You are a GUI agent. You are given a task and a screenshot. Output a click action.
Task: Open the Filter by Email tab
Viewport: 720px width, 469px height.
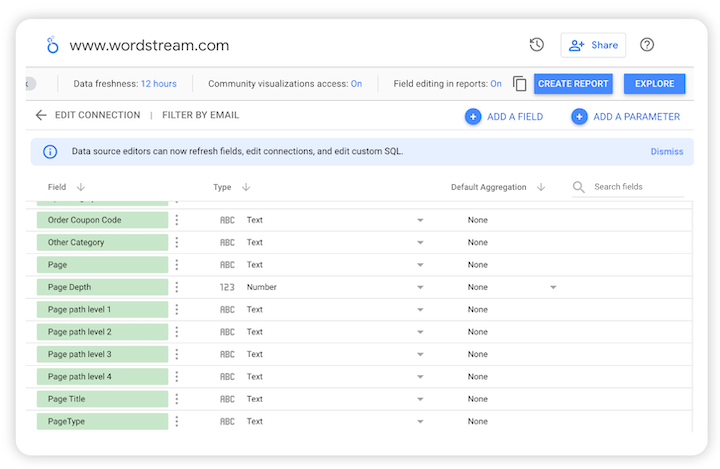(x=201, y=115)
